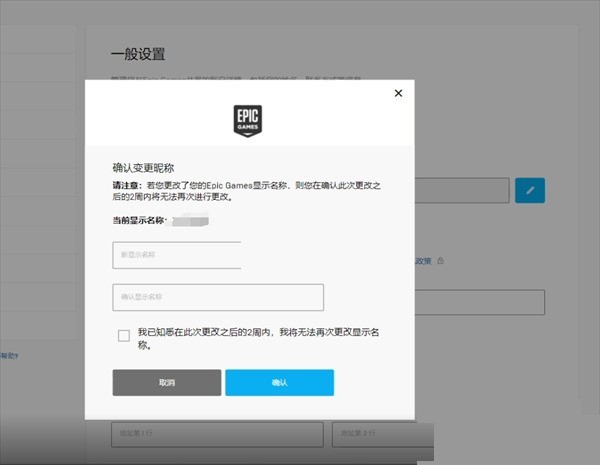The height and width of the screenshot is (465, 600).
Task: Open the 政策 link behind the dialog
Action: (425, 260)
